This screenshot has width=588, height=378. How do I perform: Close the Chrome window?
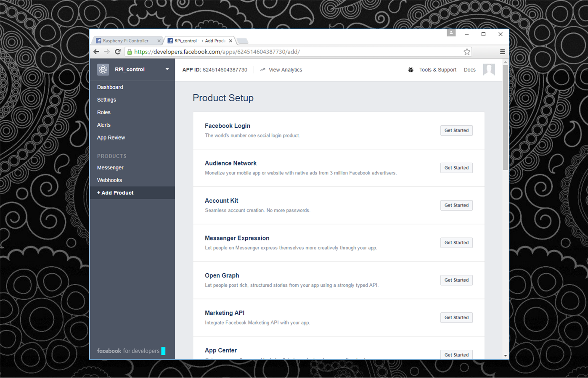(501, 34)
